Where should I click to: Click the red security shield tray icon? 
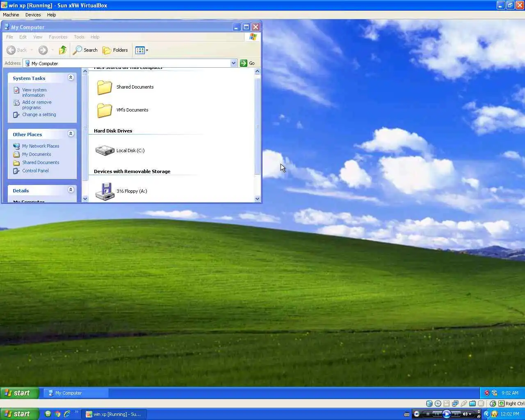(x=487, y=393)
